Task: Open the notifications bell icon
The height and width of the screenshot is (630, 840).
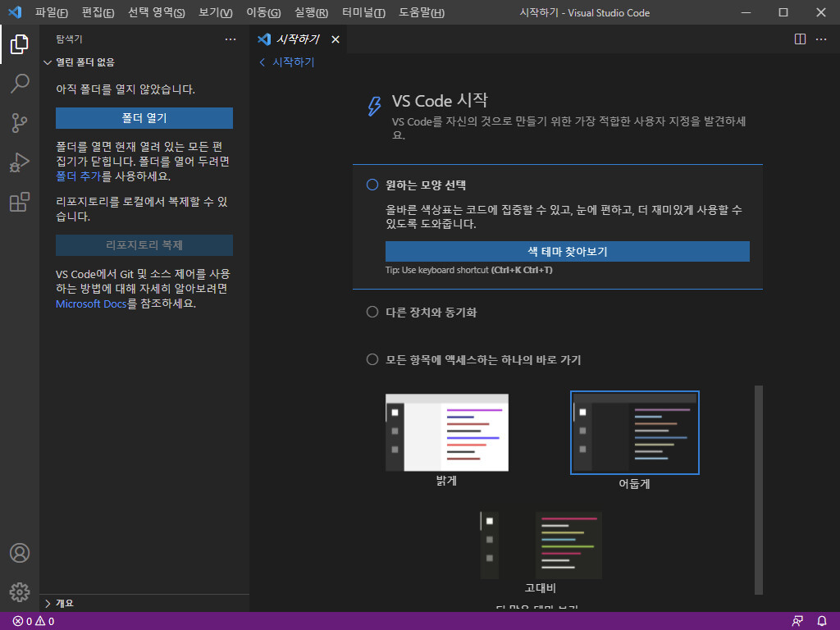Action: click(x=822, y=622)
